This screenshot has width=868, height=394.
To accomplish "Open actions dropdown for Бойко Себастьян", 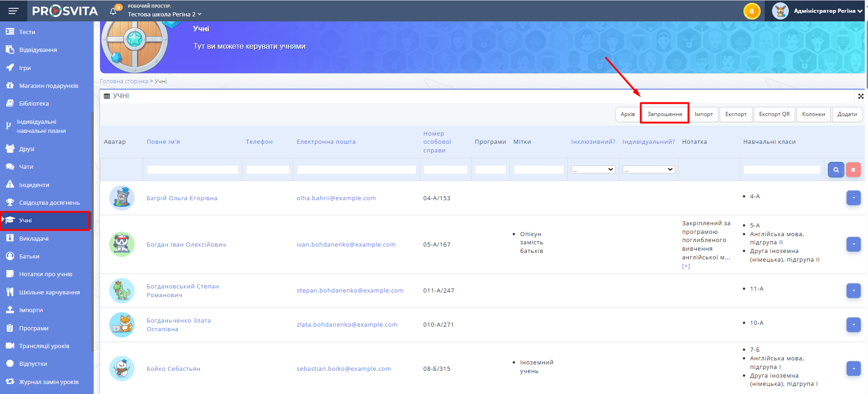I will click(853, 369).
